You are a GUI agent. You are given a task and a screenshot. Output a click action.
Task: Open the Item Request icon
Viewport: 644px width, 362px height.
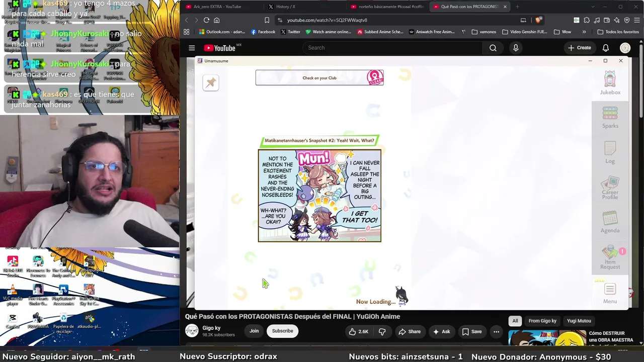[x=610, y=257]
